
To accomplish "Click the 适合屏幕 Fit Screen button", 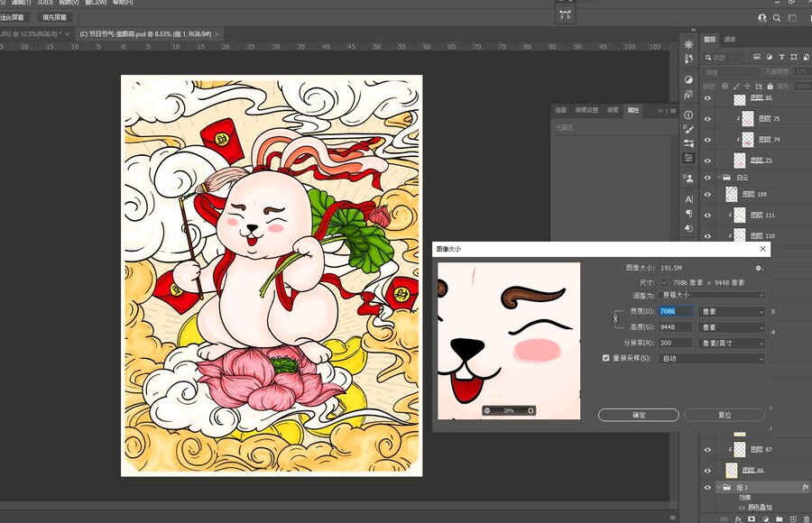I will 14,18.
